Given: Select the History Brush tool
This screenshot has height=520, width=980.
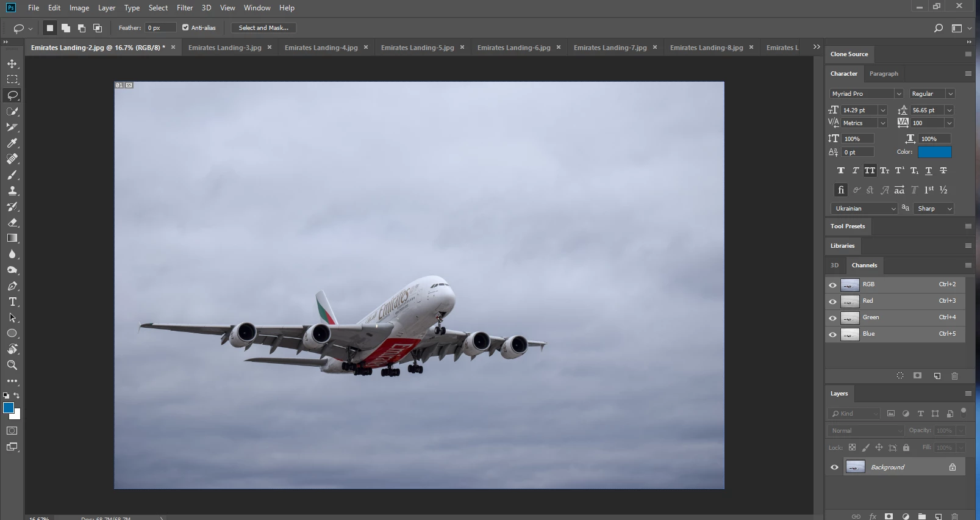Looking at the screenshot, I should 12,206.
